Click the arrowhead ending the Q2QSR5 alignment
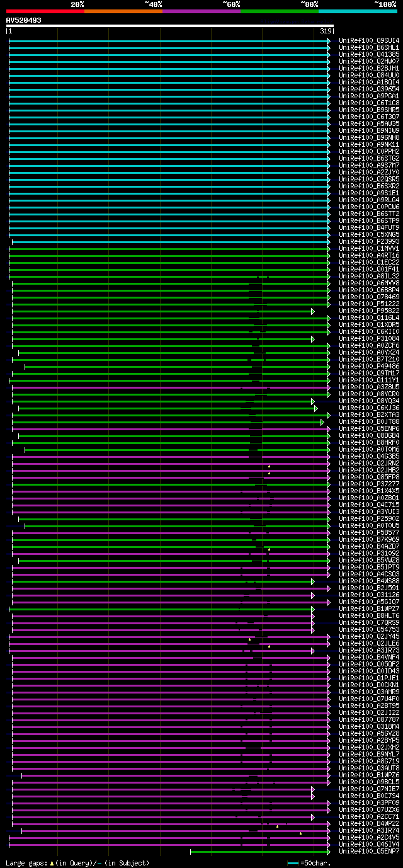 pos(329,180)
